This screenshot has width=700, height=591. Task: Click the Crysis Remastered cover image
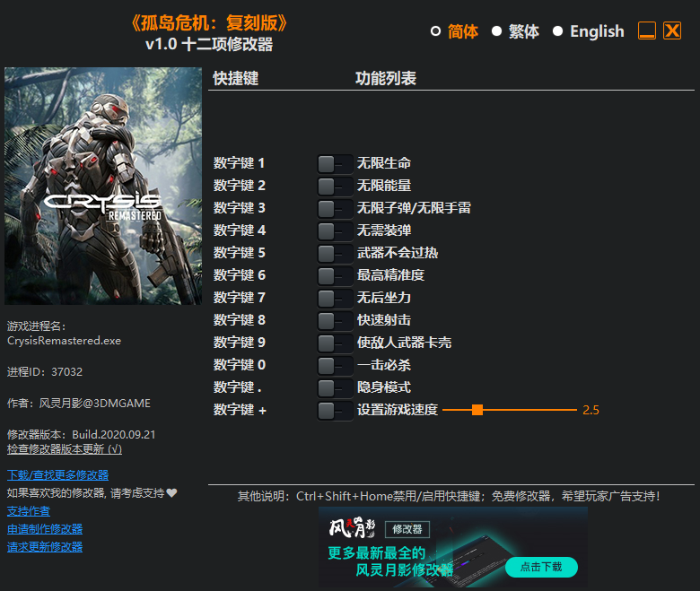pyautogui.click(x=103, y=186)
